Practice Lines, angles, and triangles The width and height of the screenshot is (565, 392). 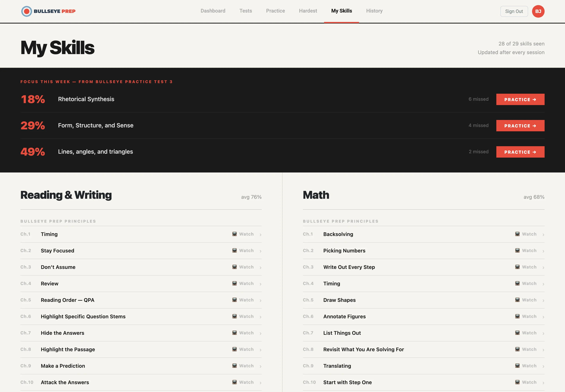point(520,152)
